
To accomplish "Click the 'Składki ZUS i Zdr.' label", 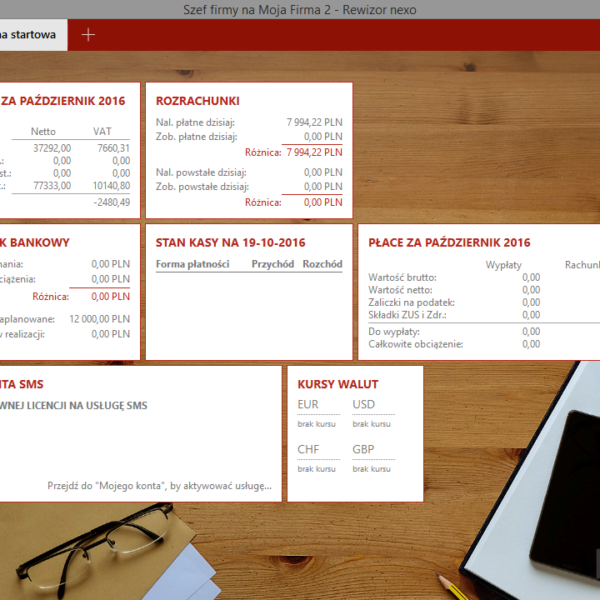I will 408,315.
